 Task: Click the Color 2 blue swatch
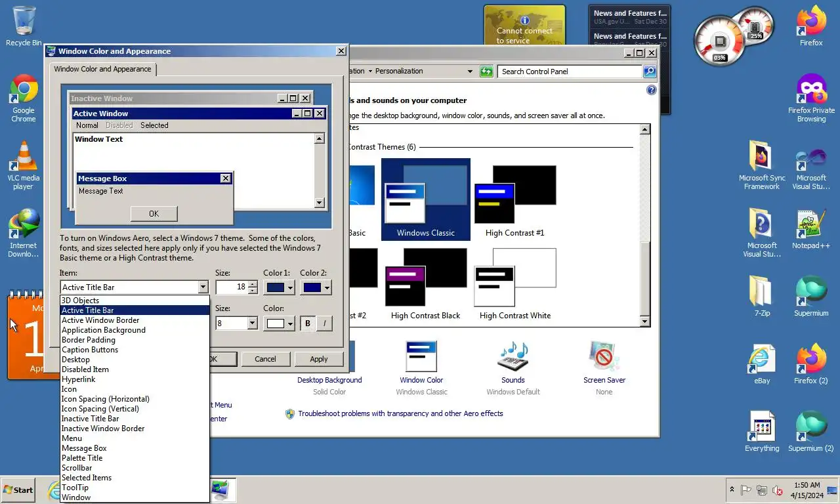point(312,287)
